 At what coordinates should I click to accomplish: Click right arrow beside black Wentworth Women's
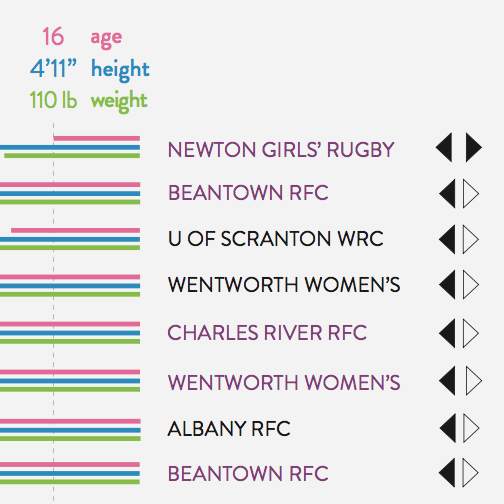click(471, 285)
